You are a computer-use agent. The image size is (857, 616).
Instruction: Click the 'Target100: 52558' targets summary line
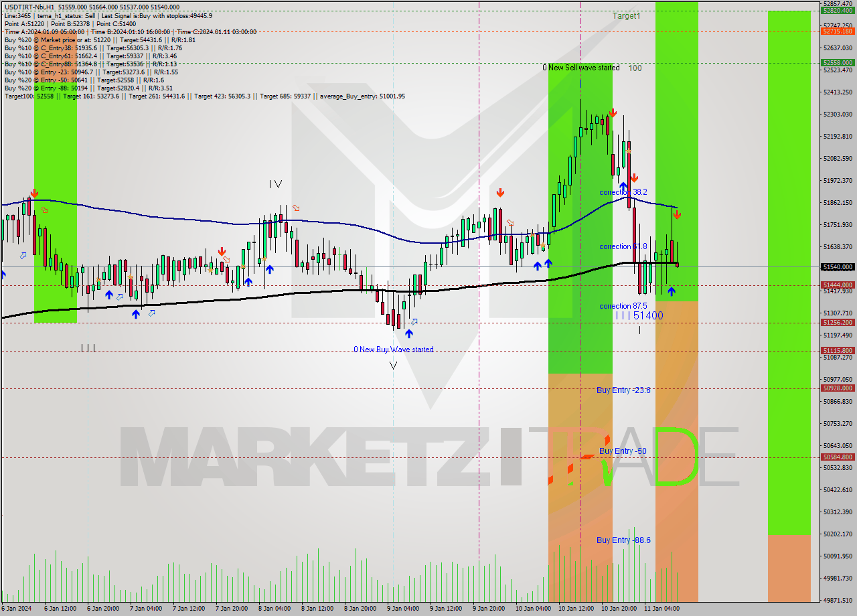[204, 96]
